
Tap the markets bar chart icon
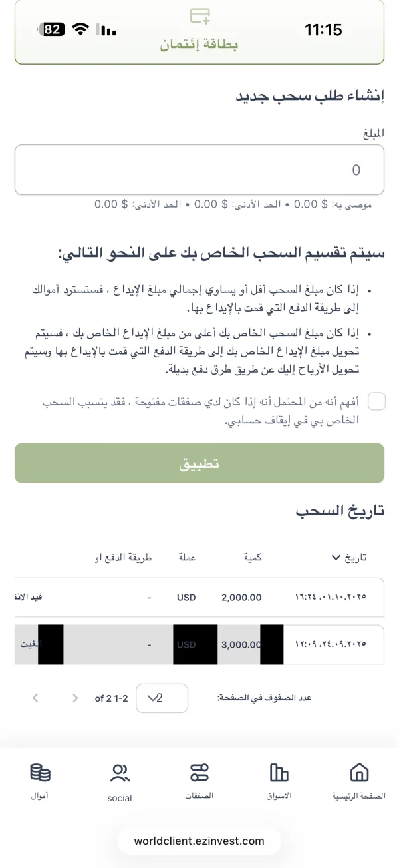coord(279,772)
